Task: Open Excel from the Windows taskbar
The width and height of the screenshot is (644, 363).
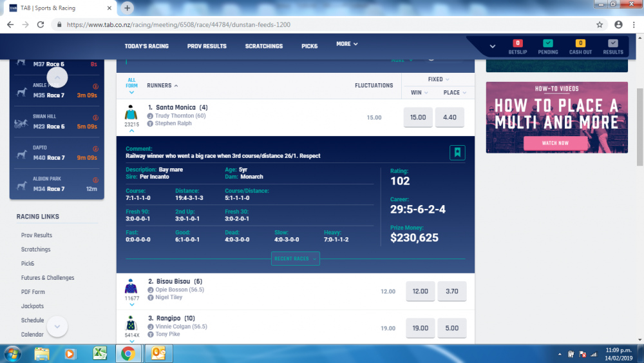Action: pyautogui.click(x=100, y=353)
